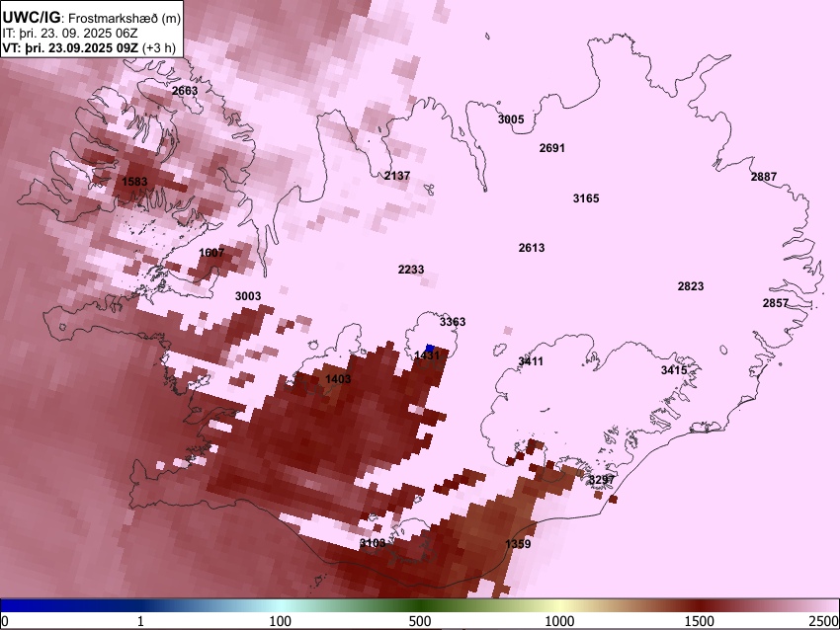Click the 3297 value label
Screen dimensions: 840x630
(x=601, y=480)
